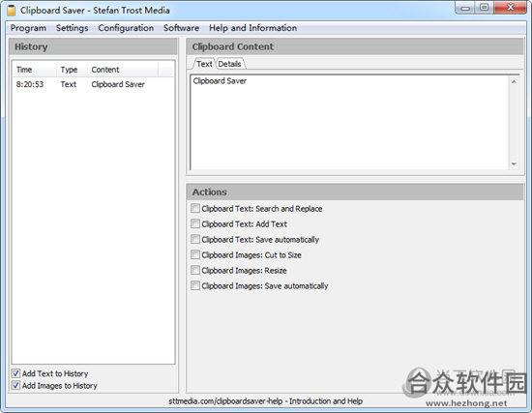Screen dimensions: 532x413
Task: Open the Configuration menu
Action: (x=126, y=28)
